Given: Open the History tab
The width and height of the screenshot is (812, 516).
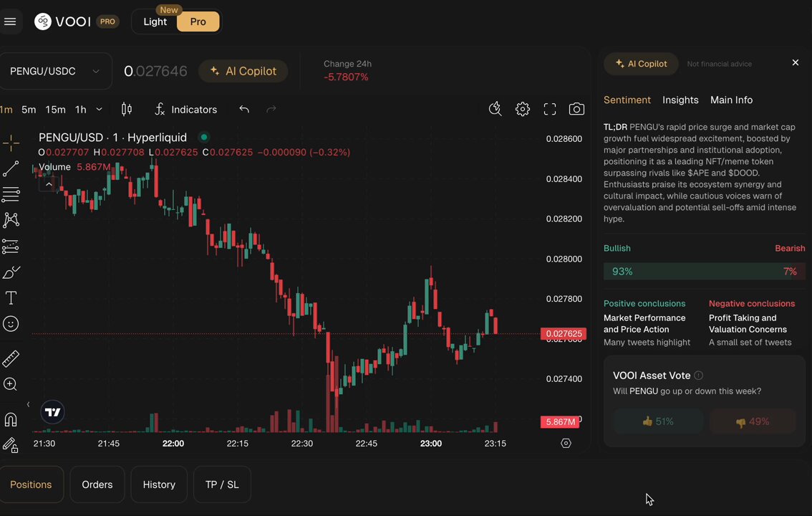Looking at the screenshot, I should pyautogui.click(x=159, y=484).
